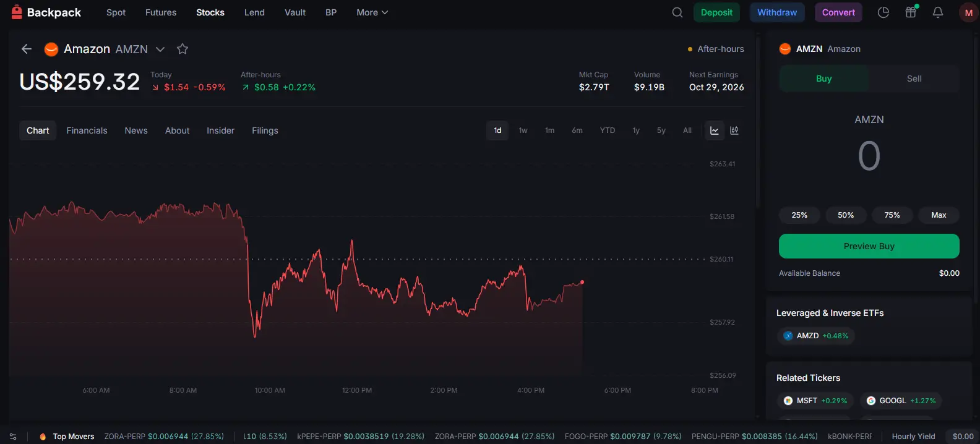Click the After-hours status indicator
This screenshot has width=980, height=444.
pos(716,49)
